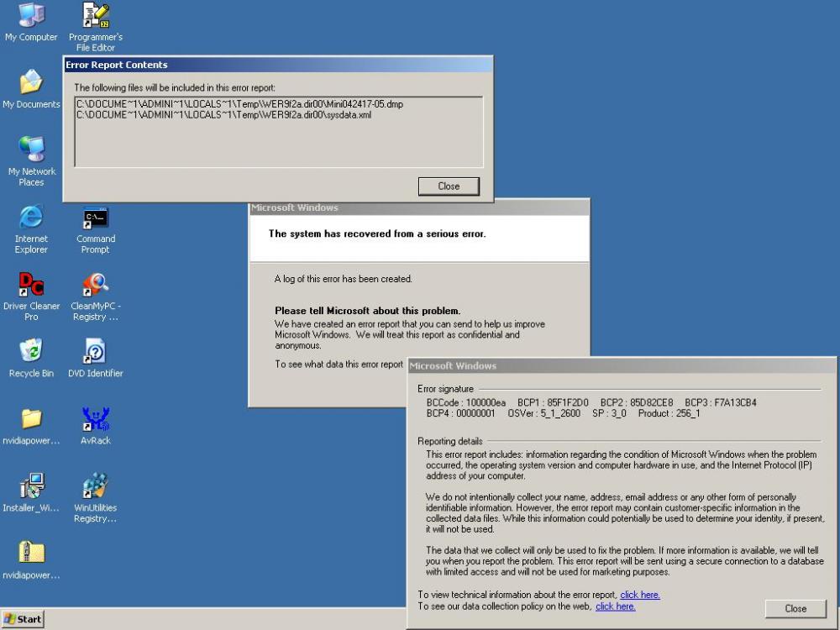Viewport: 840px width, 630px height.
Task: Click the 'Reporting details' section label
Action: [450, 442]
